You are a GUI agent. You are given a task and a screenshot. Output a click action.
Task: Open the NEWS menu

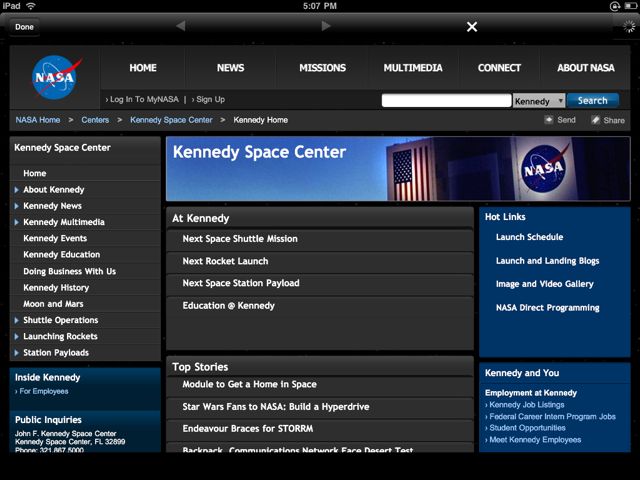coord(230,68)
